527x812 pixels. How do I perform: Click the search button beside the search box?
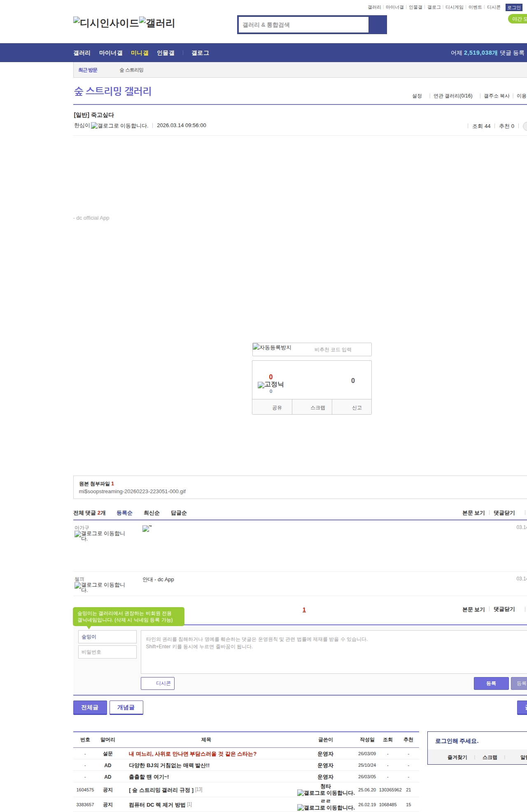378,25
